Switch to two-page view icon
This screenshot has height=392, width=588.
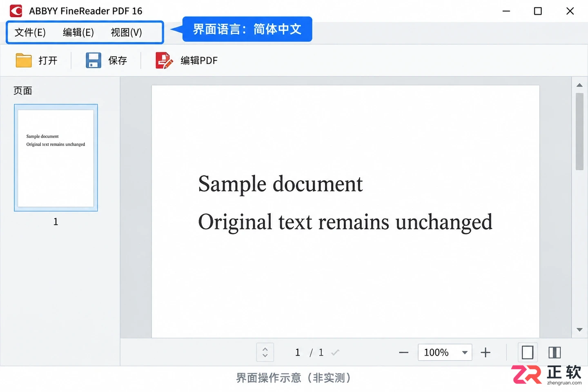click(555, 352)
